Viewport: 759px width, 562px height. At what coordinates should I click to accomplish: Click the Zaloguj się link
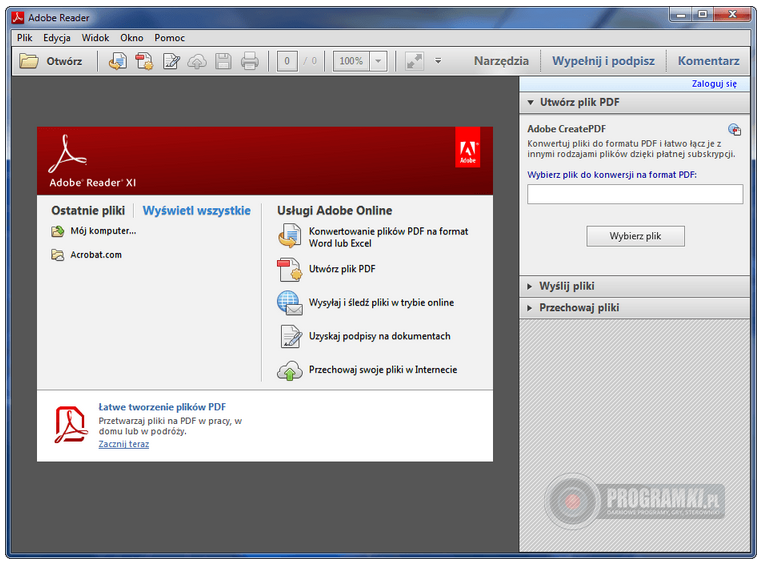click(714, 84)
